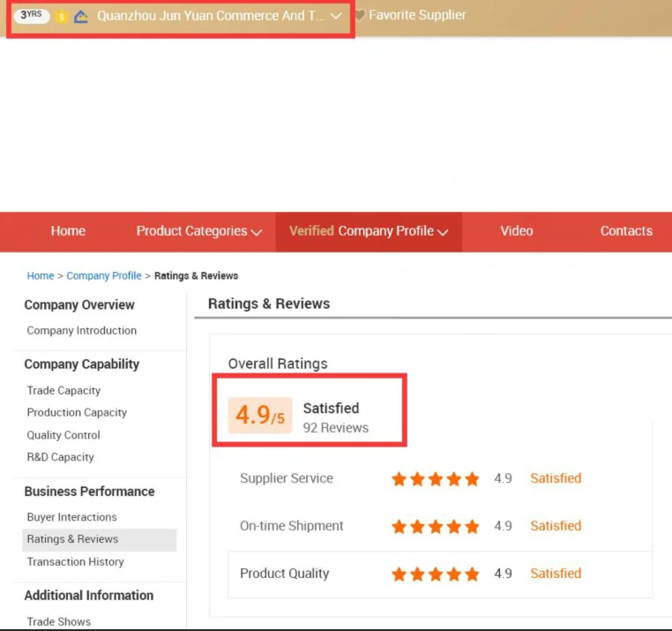Select Buyer Interactions in the sidebar
Image resolution: width=672 pixels, height=631 pixels.
click(71, 517)
